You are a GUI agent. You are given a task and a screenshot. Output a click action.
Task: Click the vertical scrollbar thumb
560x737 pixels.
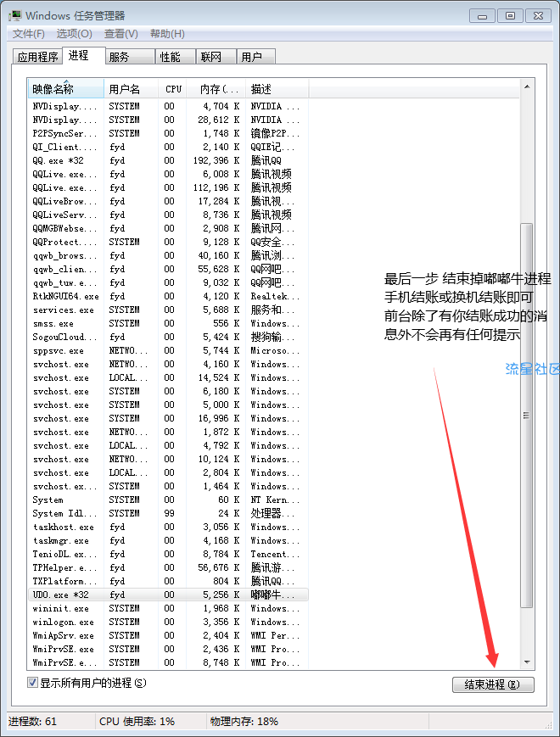pos(527,416)
